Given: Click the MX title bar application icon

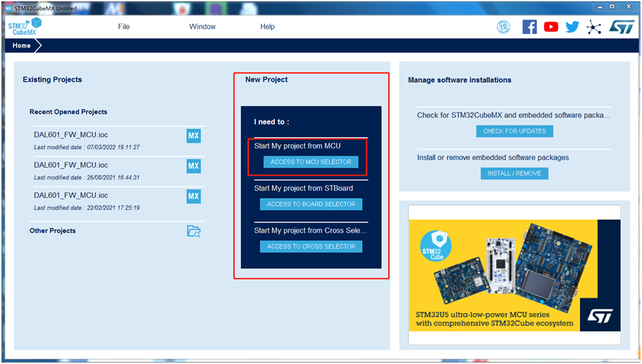Looking at the screenshot, I should (9, 8).
